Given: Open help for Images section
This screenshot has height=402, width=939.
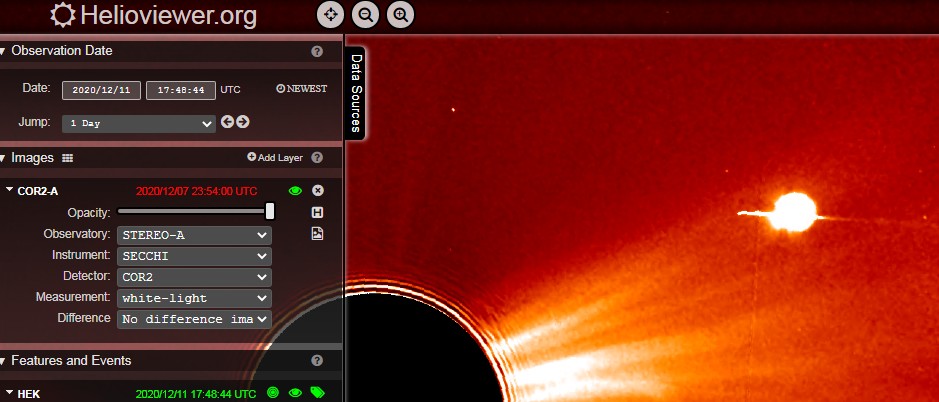Looking at the screenshot, I should tap(317, 158).
